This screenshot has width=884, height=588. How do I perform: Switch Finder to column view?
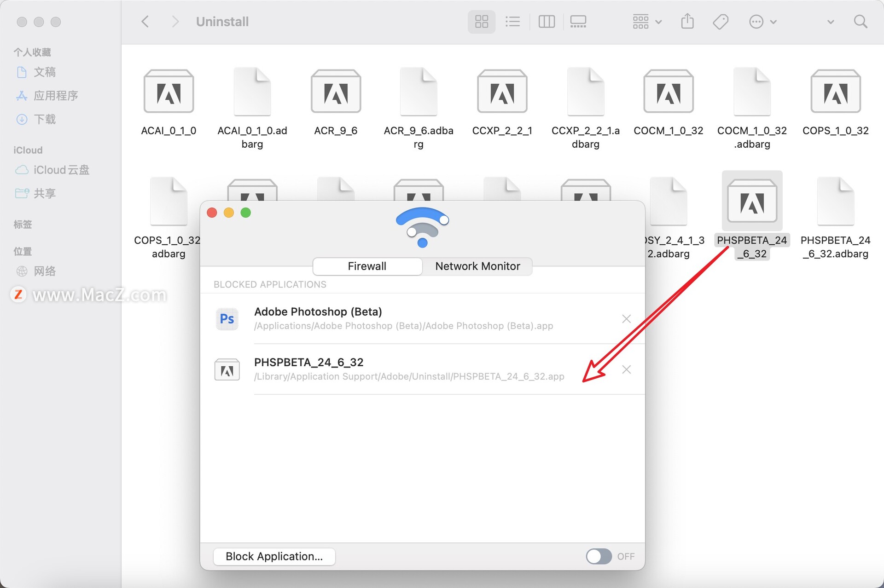[x=547, y=21]
